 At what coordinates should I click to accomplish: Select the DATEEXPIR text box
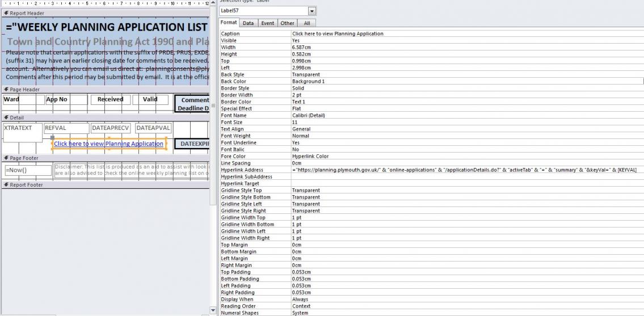tap(192, 144)
